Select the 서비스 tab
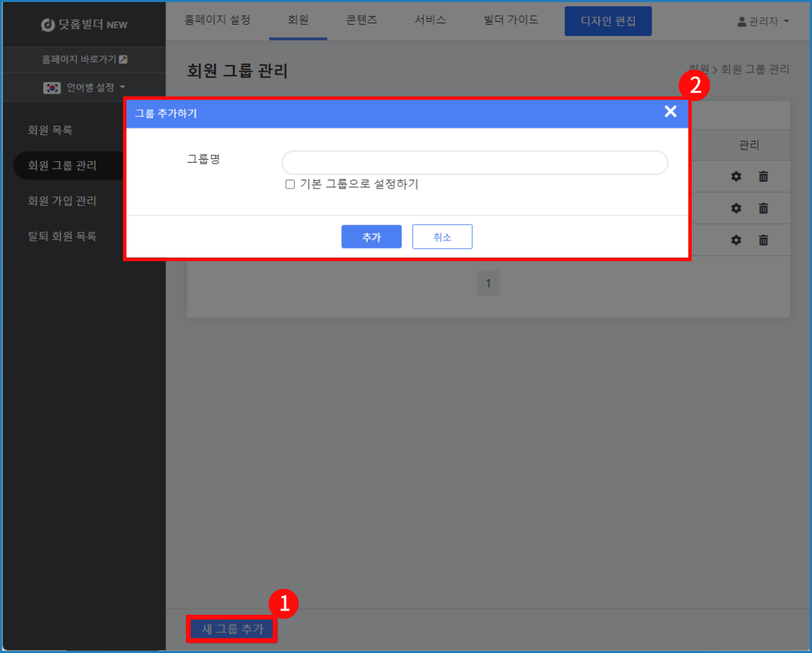 pos(430,20)
